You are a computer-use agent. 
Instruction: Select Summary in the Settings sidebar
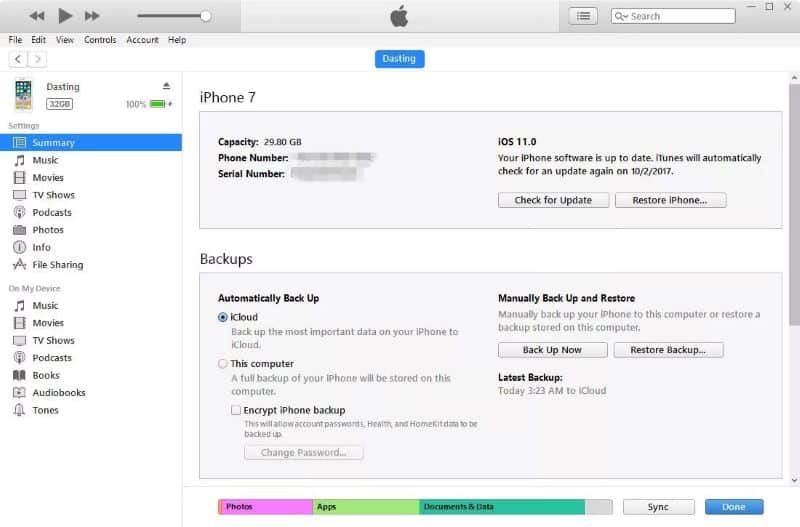click(x=91, y=142)
